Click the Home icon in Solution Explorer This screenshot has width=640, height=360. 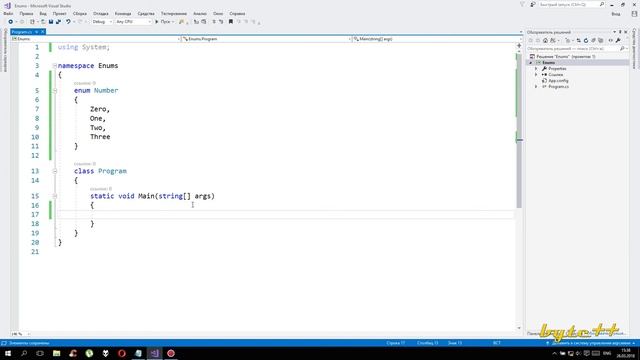(545, 40)
